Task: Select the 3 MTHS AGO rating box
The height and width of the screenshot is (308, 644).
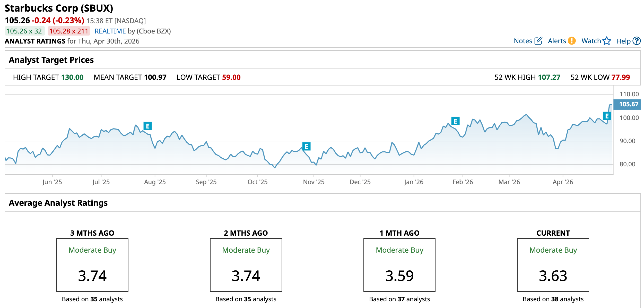Action: [x=92, y=265]
